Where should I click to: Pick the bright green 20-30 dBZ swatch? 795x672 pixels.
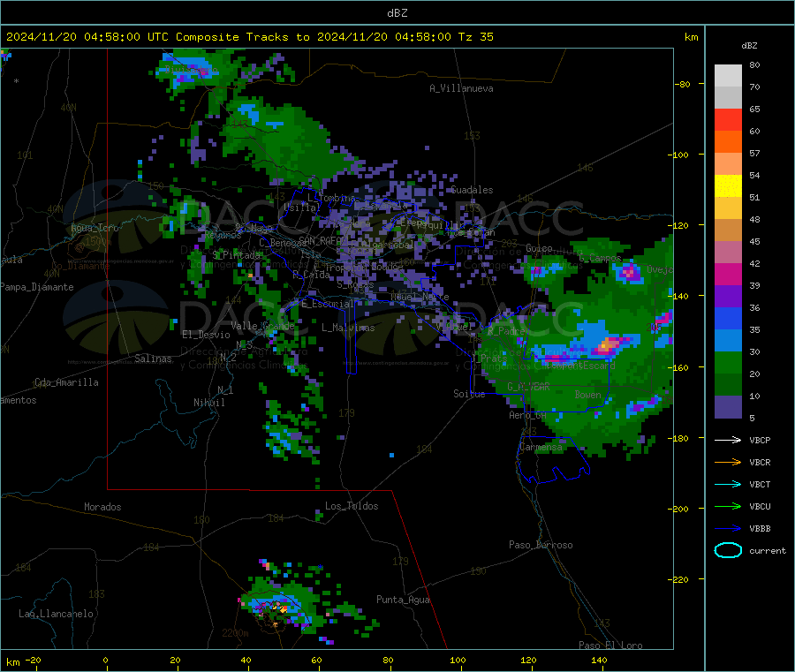click(728, 362)
